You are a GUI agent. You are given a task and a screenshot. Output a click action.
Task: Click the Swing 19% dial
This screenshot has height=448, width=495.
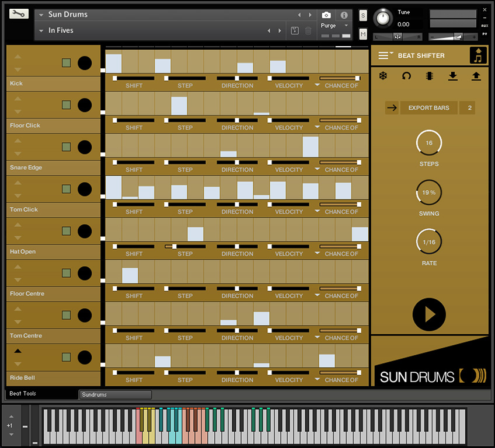coord(428,192)
